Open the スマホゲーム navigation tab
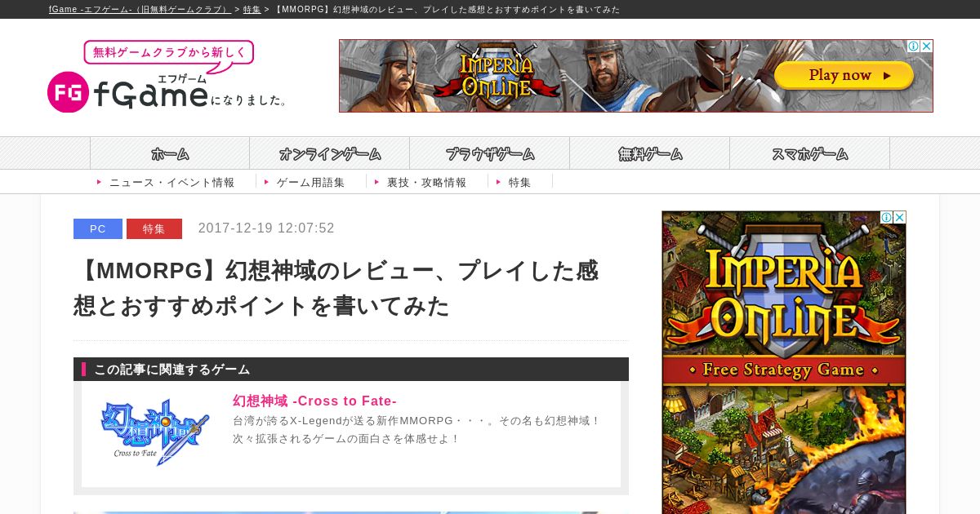980x514 pixels. (x=810, y=153)
